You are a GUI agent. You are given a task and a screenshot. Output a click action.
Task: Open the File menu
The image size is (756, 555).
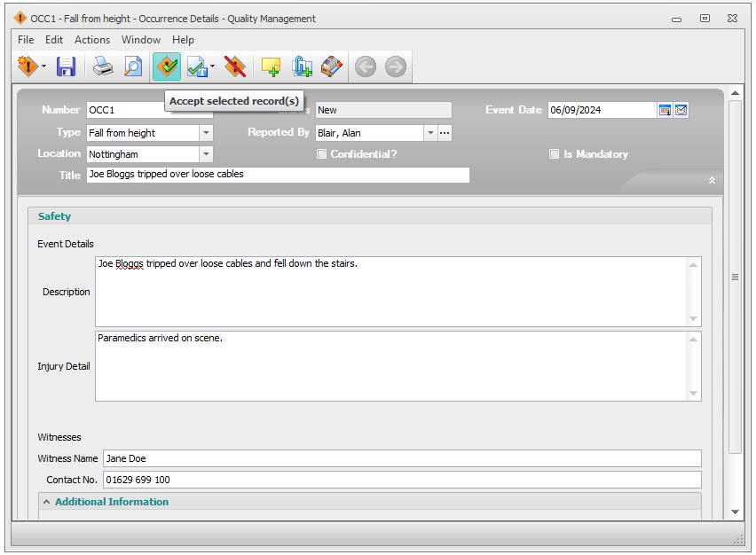click(26, 40)
